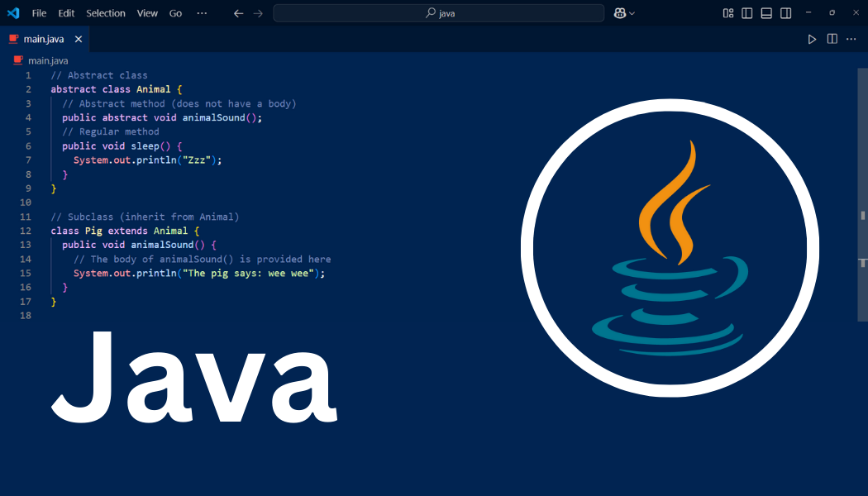Split the editor to the right
The image size is (868, 496).
tap(832, 39)
